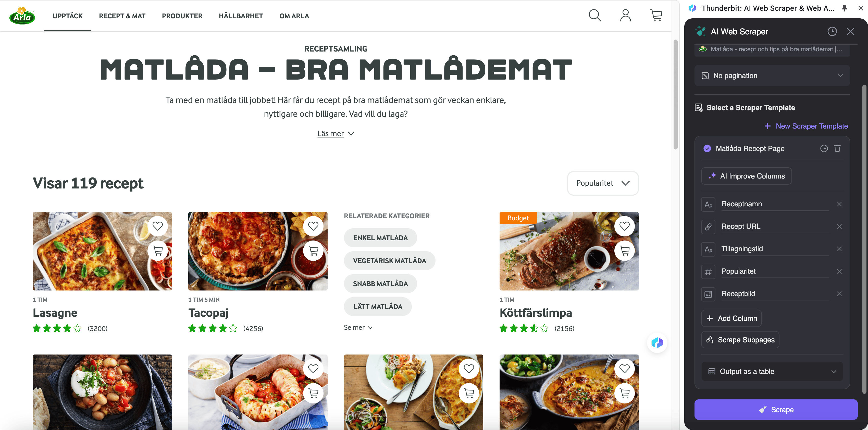Edit the Receptnamn column name field

775,204
